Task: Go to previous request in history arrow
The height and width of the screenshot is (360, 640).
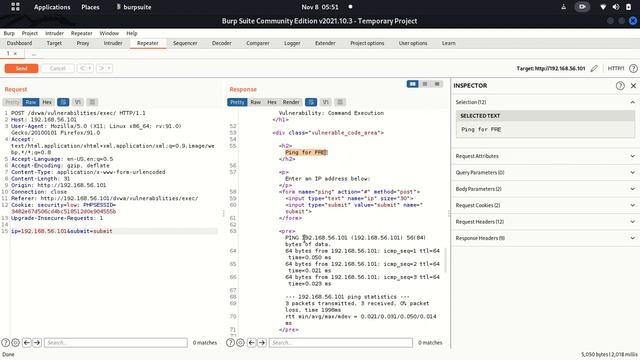Action: (x=82, y=68)
